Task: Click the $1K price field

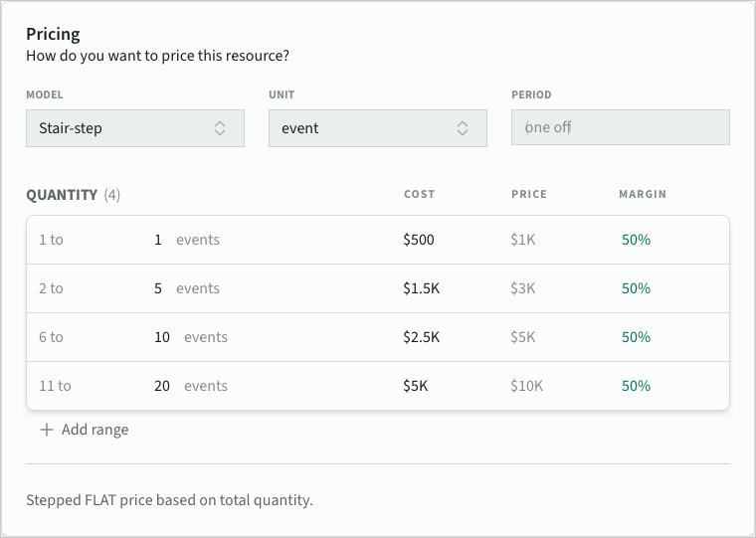Action: 522,240
